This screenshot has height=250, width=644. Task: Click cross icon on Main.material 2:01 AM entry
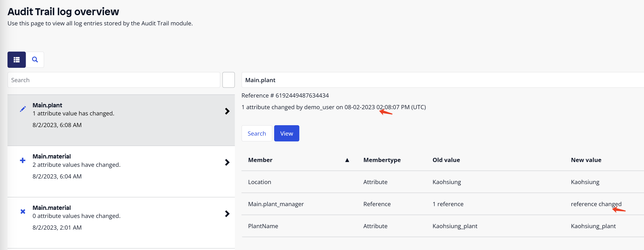coord(23,212)
